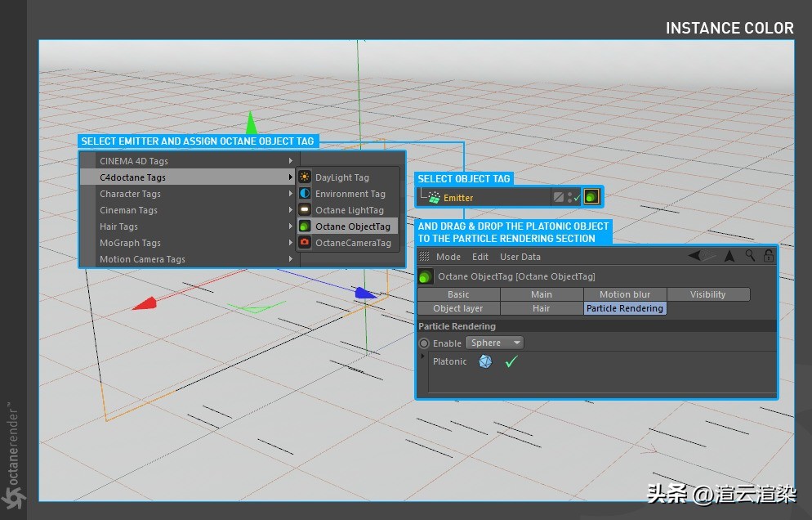Select the OctaneCameraTag icon
This screenshot has height=520, width=812.
tap(303, 243)
